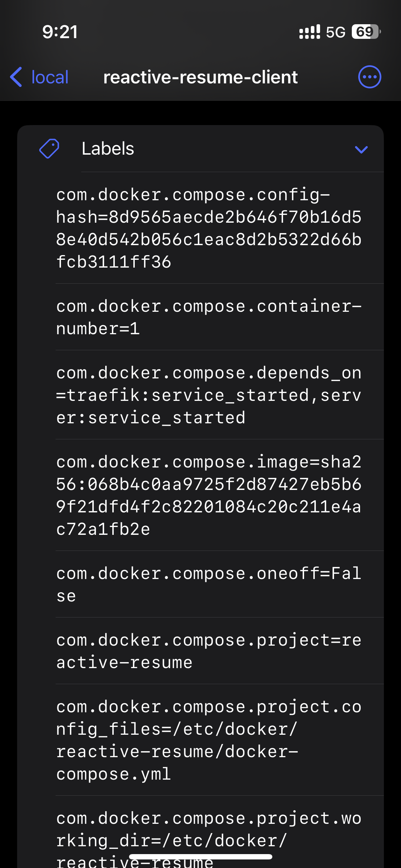This screenshot has width=401, height=868.
Task: Tap the back chevron arrow
Action: [x=16, y=77]
